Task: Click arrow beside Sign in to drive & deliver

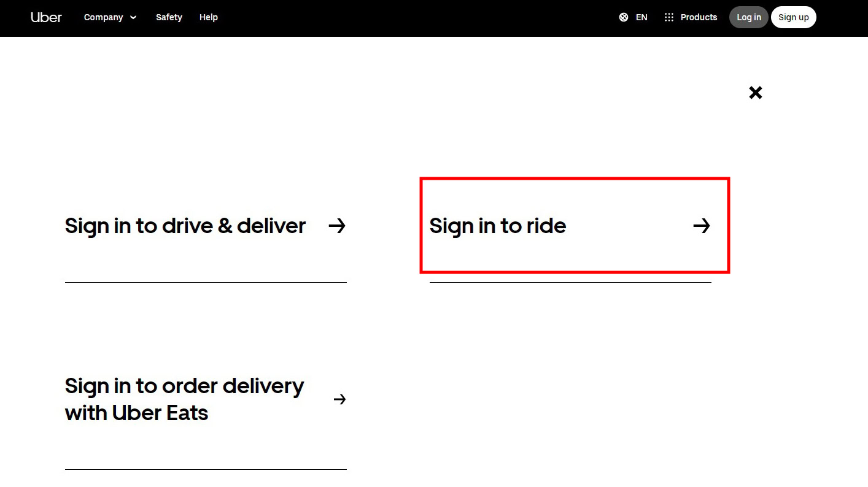Action: [337, 226]
